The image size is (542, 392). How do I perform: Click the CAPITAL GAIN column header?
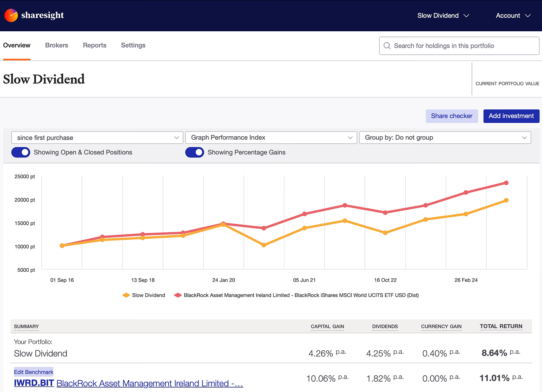click(x=328, y=326)
